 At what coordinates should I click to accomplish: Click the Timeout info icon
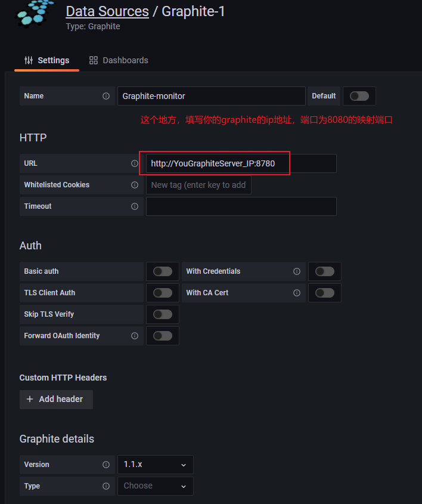135,206
